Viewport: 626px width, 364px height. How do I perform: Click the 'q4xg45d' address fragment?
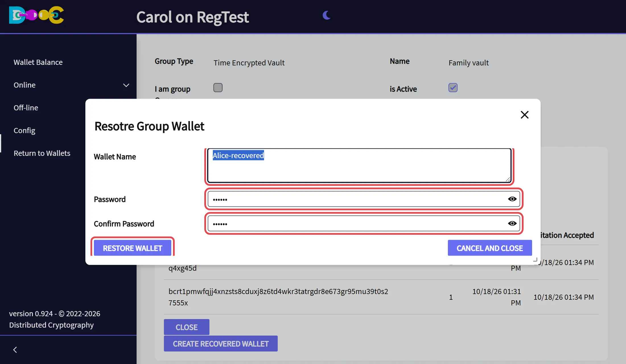click(182, 268)
